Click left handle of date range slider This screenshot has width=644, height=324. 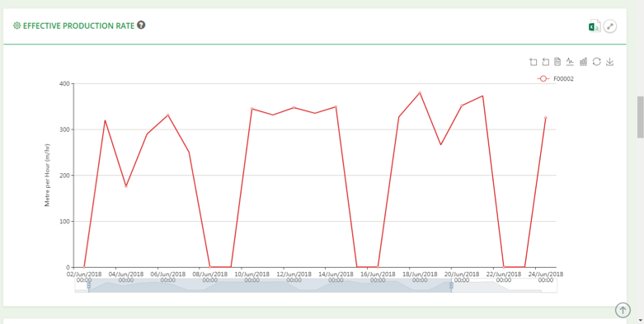tap(89, 285)
